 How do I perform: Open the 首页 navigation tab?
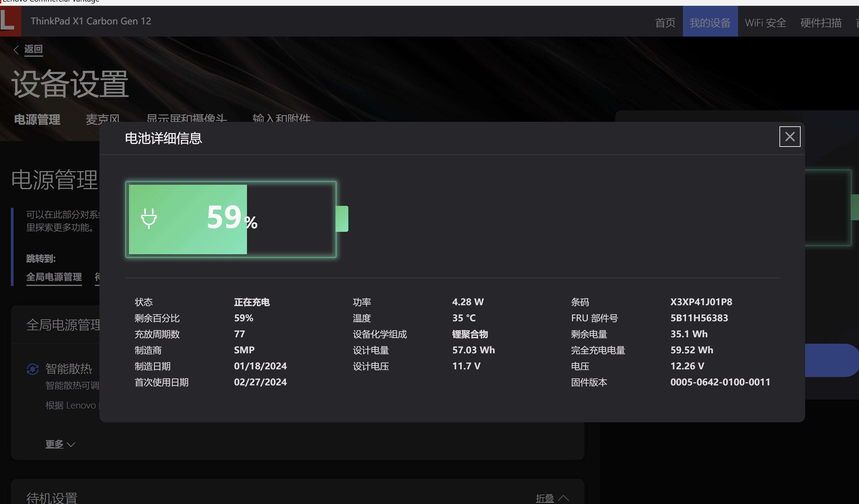point(665,22)
